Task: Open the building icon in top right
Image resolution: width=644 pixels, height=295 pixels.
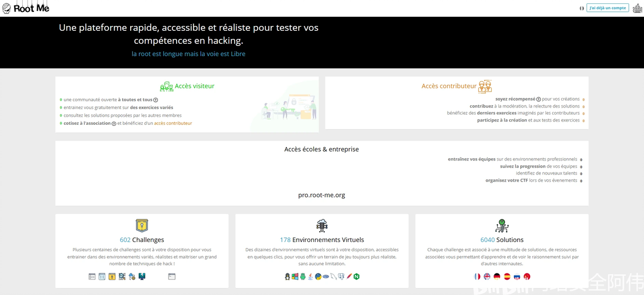Action: [x=637, y=8]
